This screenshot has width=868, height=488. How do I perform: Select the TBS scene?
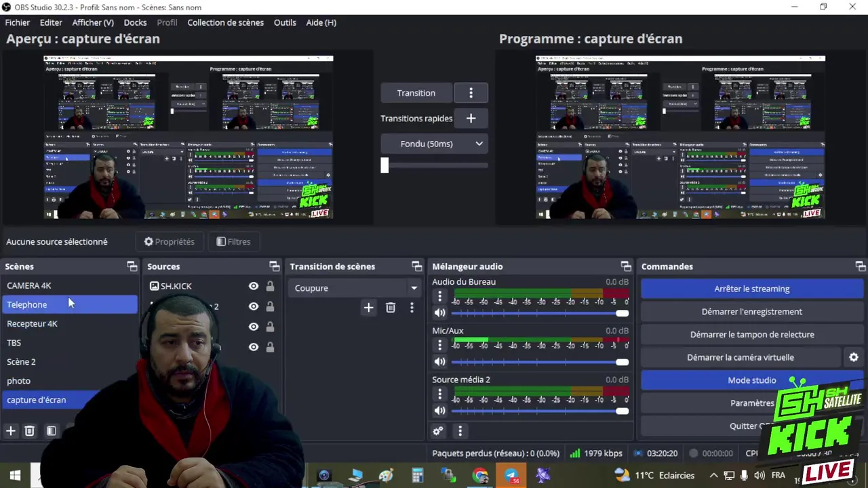(71, 342)
